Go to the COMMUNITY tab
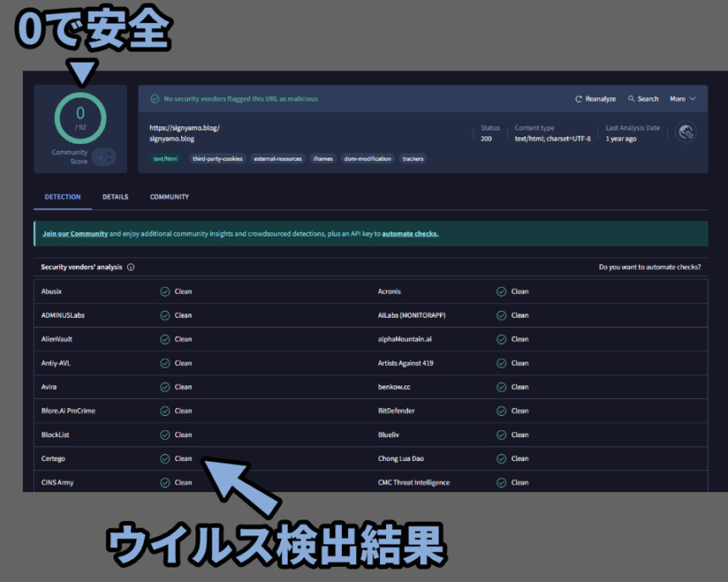Image resolution: width=728 pixels, height=582 pixels. [x=169, y=197]
